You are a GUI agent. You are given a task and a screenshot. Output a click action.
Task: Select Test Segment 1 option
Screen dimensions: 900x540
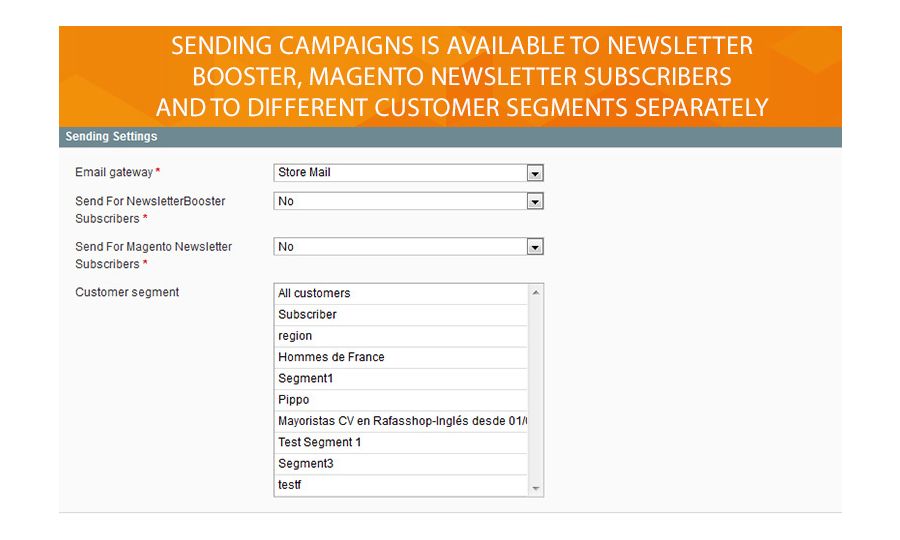pyautogui.click(x=400, y=442)
